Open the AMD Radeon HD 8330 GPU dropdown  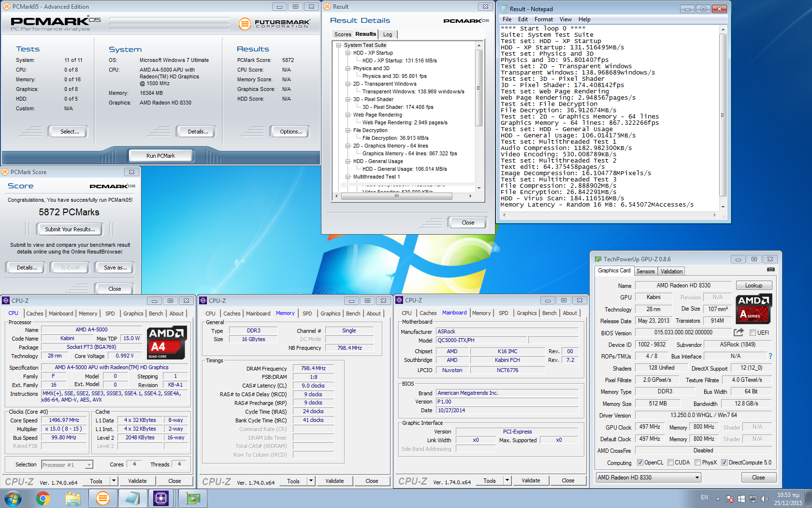648,478
